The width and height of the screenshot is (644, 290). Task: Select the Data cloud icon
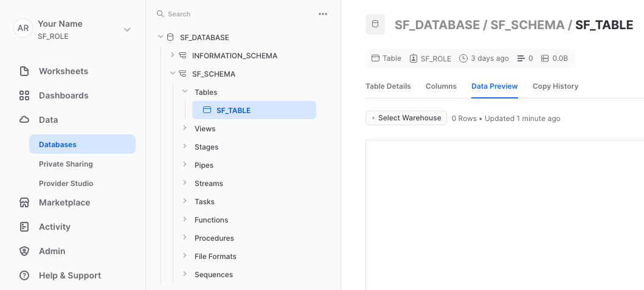point(24,120)
